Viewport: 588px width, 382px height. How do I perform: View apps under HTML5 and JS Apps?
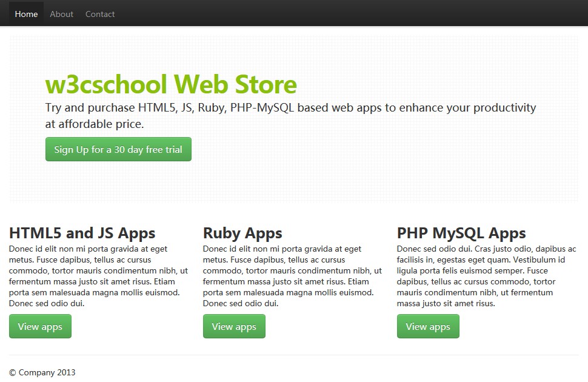click(x=40, y=326)
